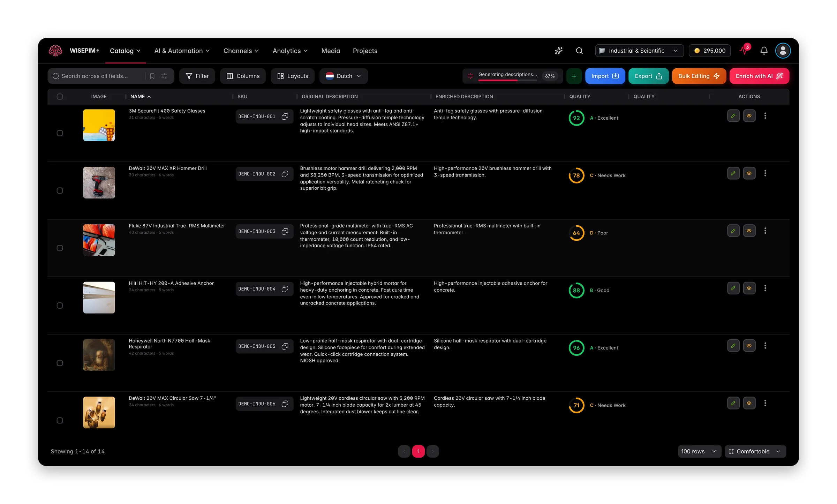Screen dimensions: 837x504
Task: Expand the Catalog menu
Action: pyautogui.click(x=125, y=51)
